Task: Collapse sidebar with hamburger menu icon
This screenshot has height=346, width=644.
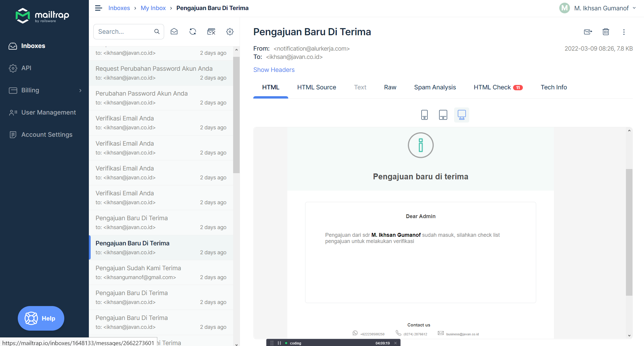Action: click(98, 8)
